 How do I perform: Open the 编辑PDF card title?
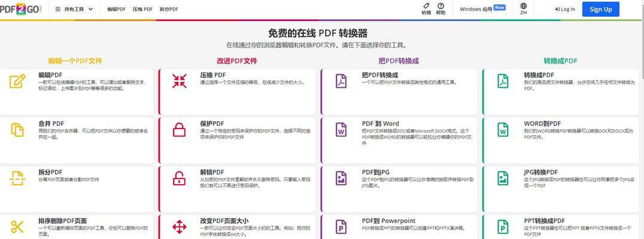50,75
